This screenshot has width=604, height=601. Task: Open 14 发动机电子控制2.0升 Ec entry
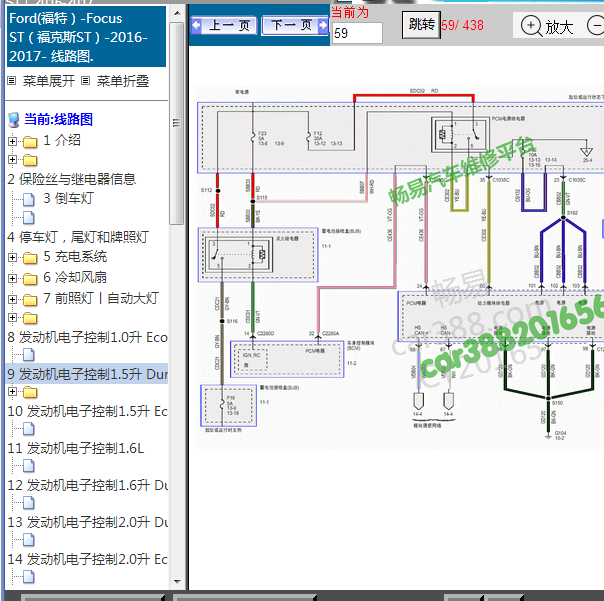[x=87, y=559]
